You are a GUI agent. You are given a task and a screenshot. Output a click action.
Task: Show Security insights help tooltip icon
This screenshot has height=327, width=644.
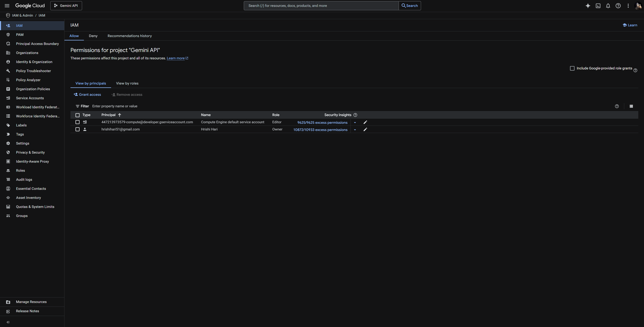(355, 115)
